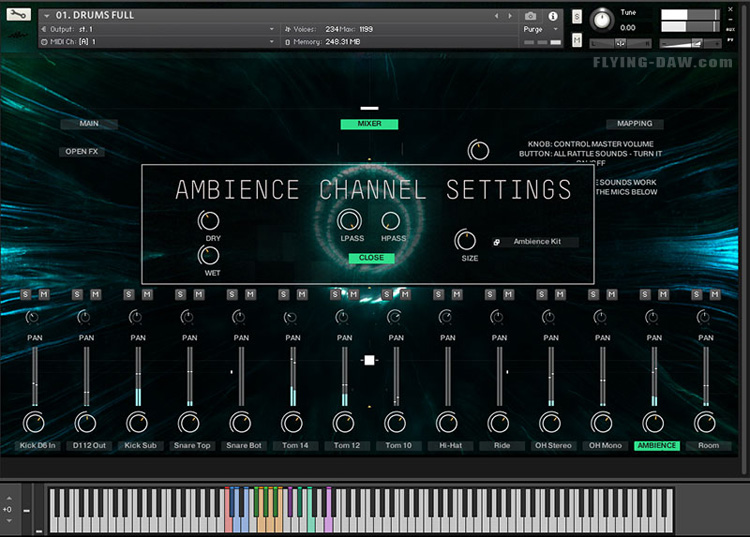Click the D112 Out volume knob
Viewport: 750px width, 537px height.
click(x=86, y=423)
